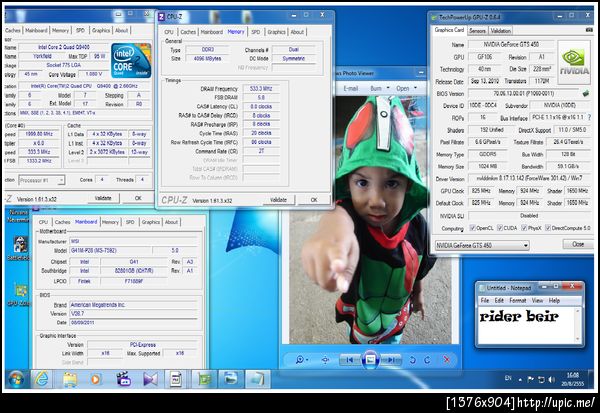600x413 pixels.
Task: Open the zoom dropdown arrow beside the magnifier
Action: point(307,360)
